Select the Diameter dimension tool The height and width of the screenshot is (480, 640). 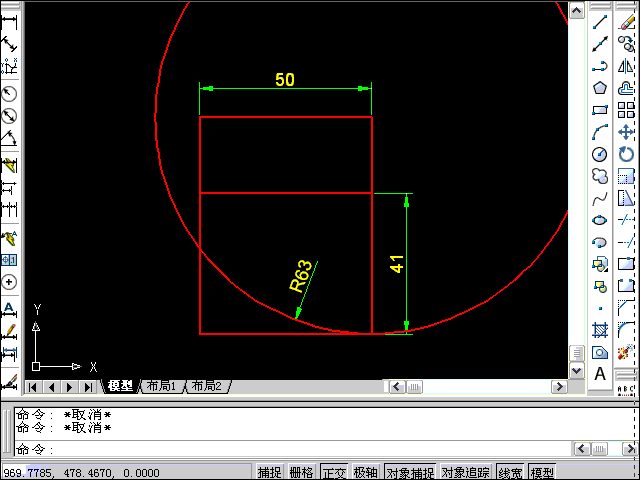(x=9, y=116)
